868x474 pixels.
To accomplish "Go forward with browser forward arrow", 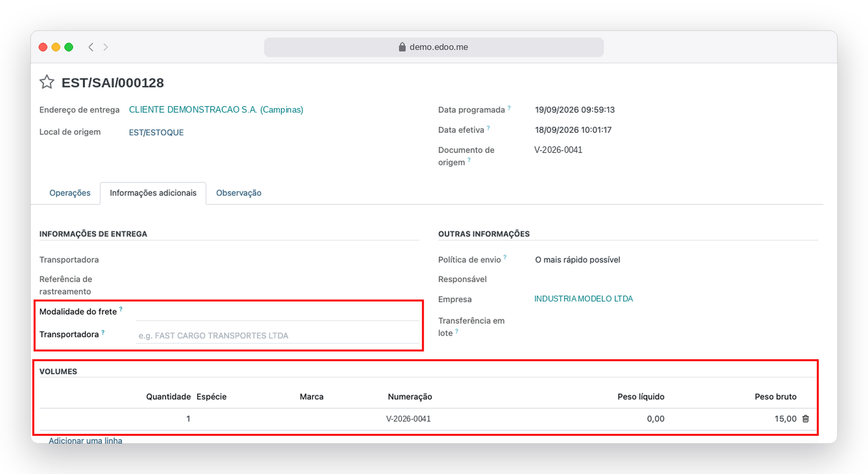I will pyautogui.click(x=106, y=47).
